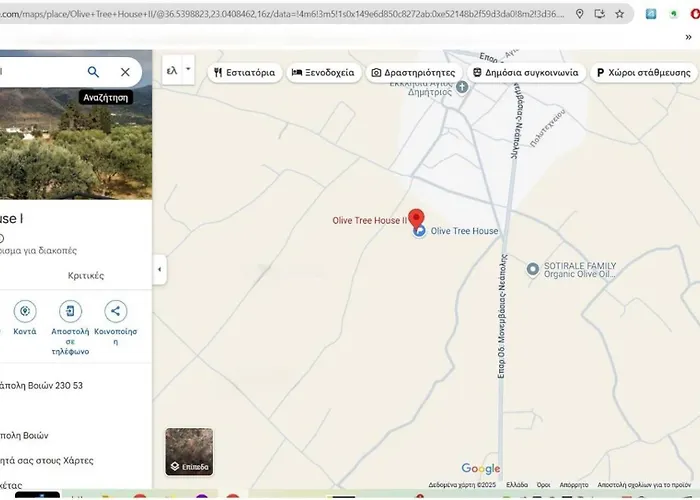Open the Κριτικές reviews tab

coord(85,275)
